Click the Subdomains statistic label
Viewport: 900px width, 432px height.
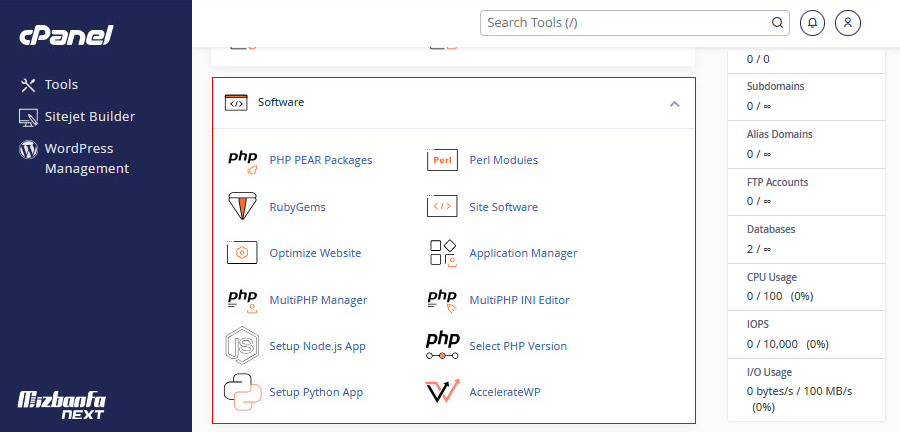[x=775, y=87]
